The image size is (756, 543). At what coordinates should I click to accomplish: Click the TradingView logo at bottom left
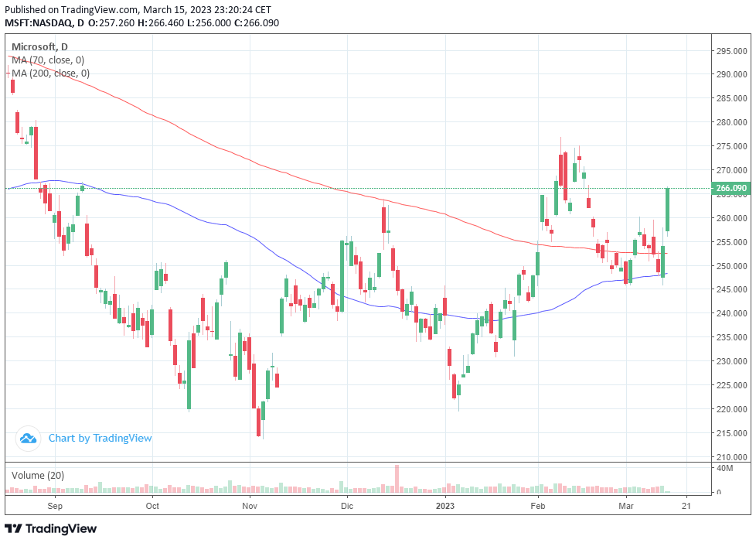(x=50, y=528)
